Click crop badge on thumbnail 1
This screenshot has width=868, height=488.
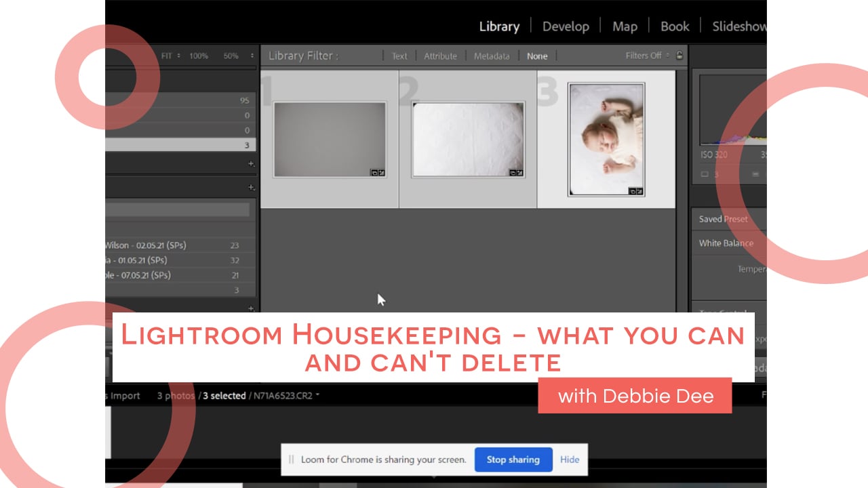pos(374,173)
